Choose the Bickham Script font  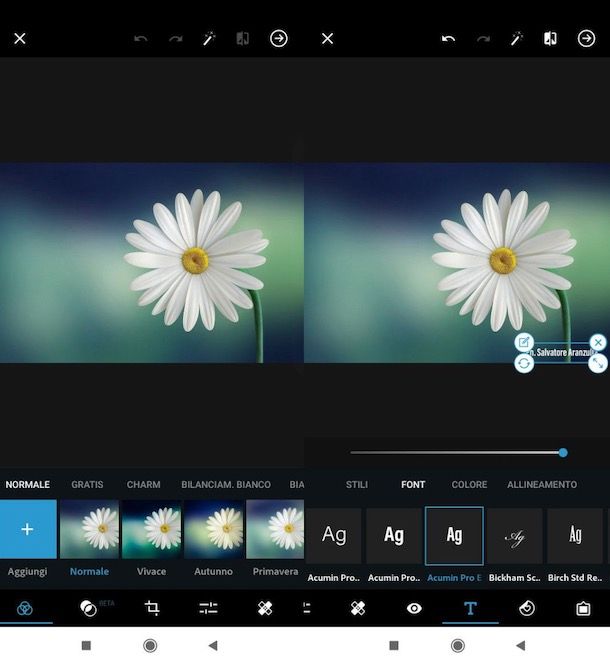[514, 536]
